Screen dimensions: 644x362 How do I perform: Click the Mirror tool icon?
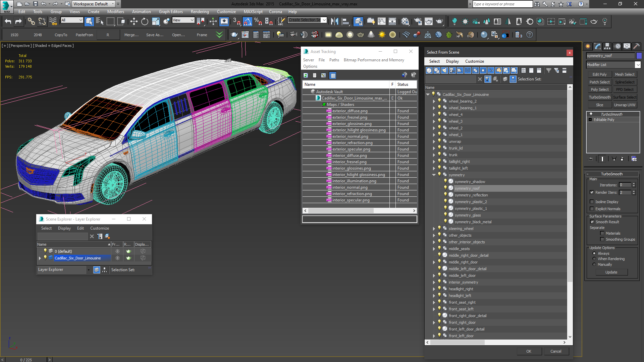(x=334, y=21)
